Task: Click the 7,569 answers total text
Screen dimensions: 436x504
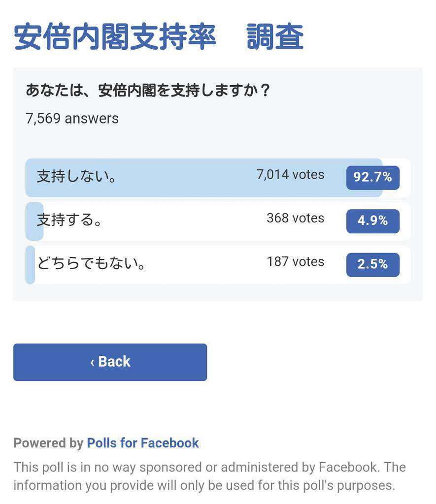Action: click(72, 118)
